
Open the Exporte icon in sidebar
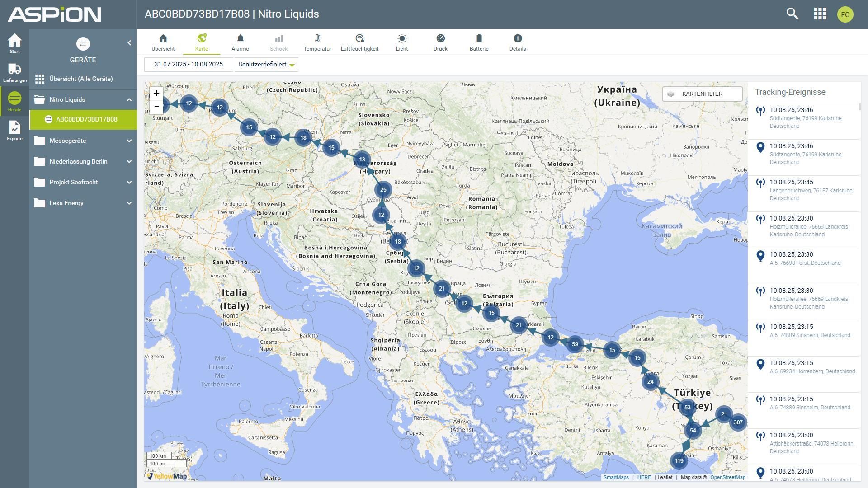(x=14, y=130)
